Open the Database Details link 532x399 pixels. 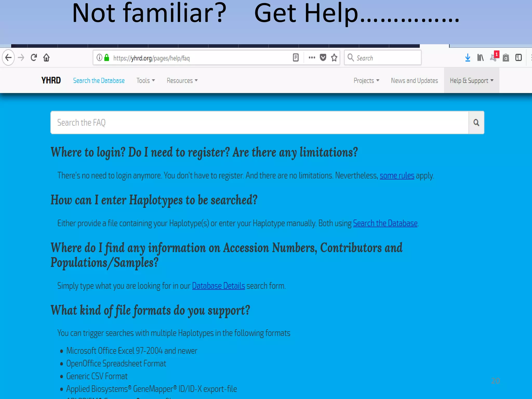(x=218, y=286)
